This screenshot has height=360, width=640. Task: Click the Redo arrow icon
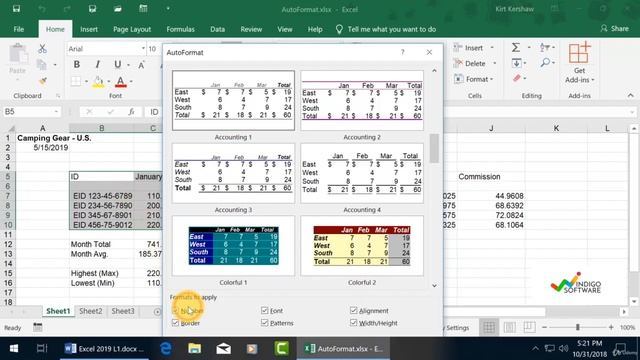point(67,9)
